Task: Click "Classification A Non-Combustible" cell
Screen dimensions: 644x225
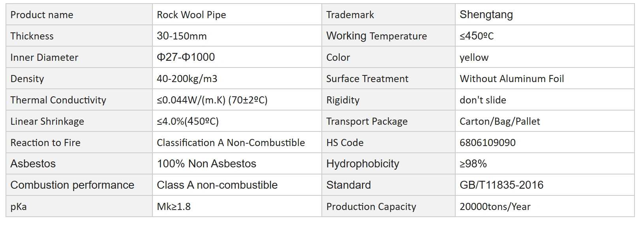Action: coord(231,143)
